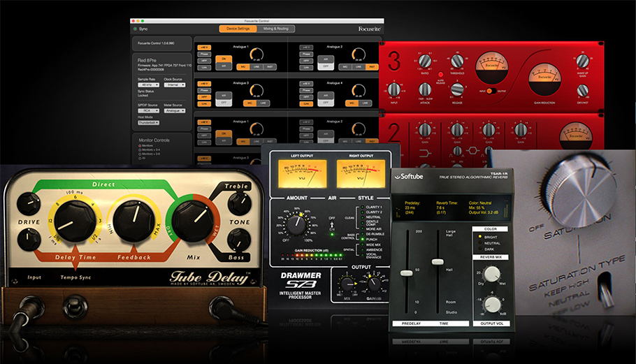Click the fork-shaped filter icon on Red 2 EQ
Viewport: 636px width, 364px height.
(x=425, y=153)
